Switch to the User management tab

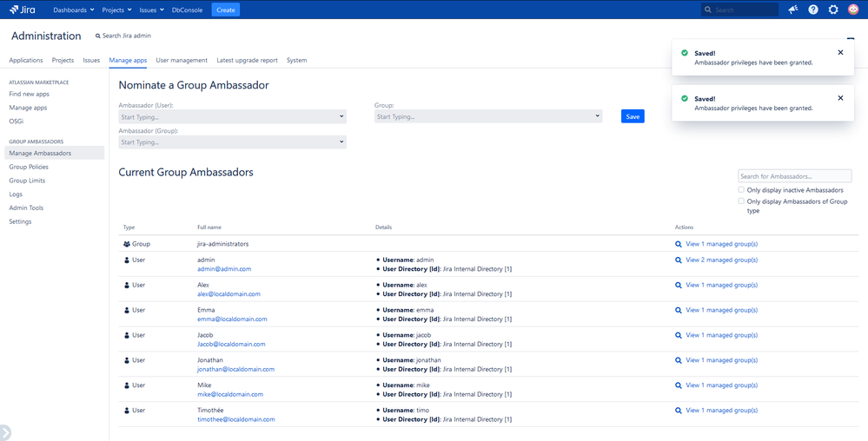click(182, 60)
